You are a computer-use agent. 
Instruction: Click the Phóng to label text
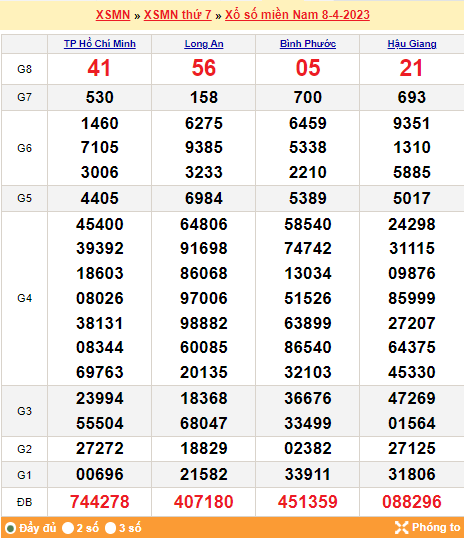[436, 527]
